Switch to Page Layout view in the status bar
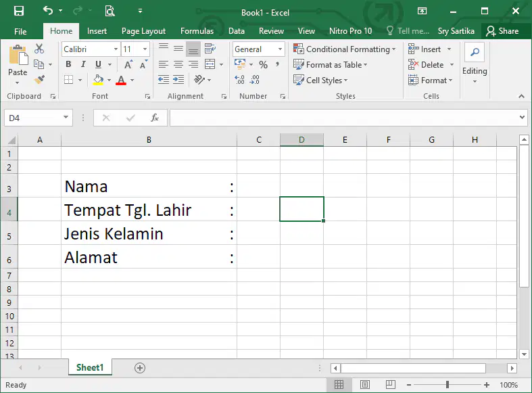This screenshot has height=393, width=532. click(365, 384)
